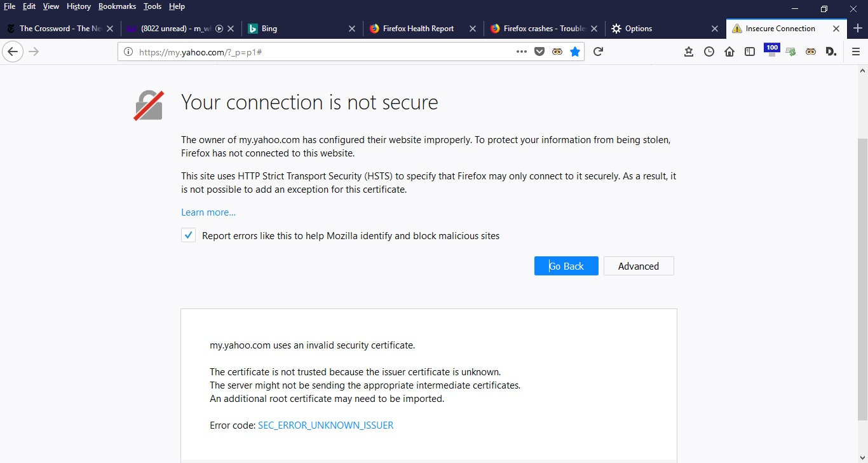Switch to the Firefox Health Report tab
Screen dimensions: 868x463
click(x=418, y=29)
